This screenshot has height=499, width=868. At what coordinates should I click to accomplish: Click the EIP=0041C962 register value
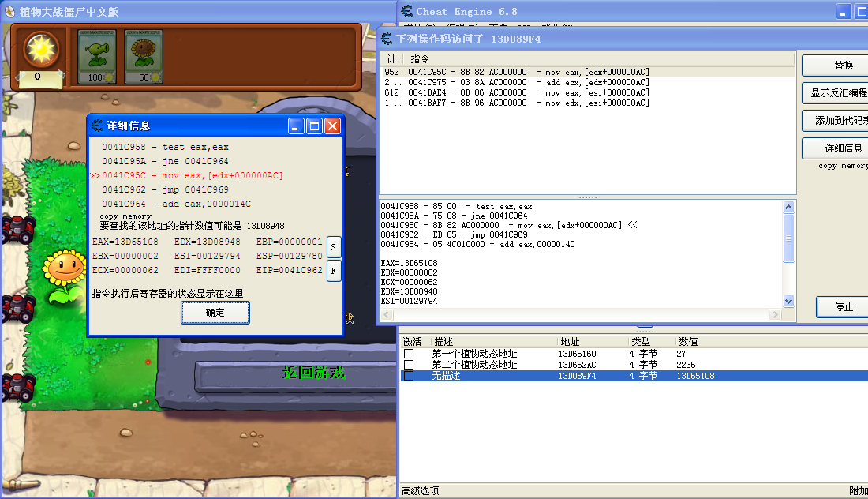coord(289,270)
